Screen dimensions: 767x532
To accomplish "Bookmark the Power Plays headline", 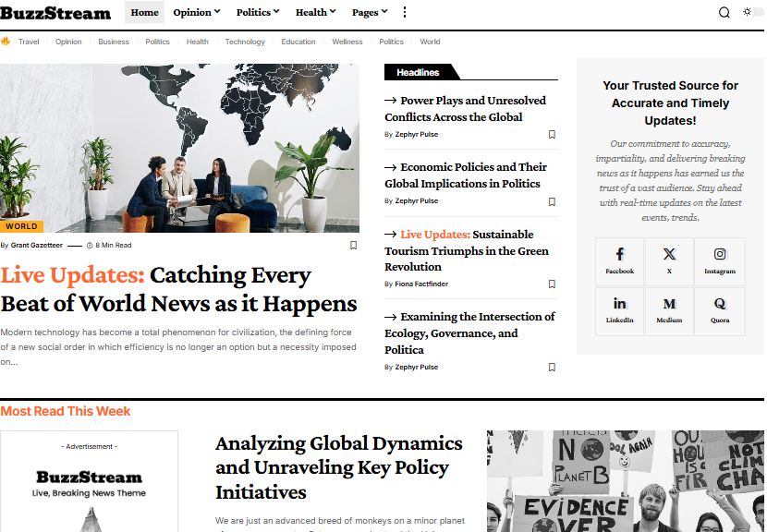I will 552,135.
